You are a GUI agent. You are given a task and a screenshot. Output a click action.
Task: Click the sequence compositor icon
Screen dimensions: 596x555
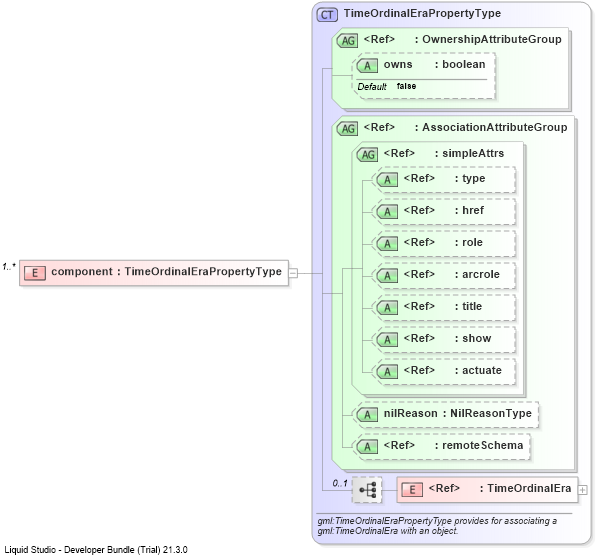click(367, 490)
